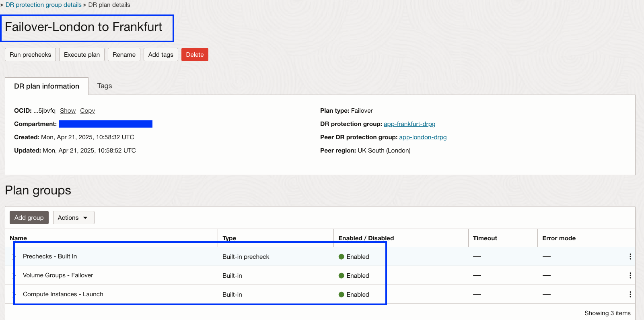The image size is (644, 320).
Task: Click the Failover-London to Frankfurt title
Action: [x=84, y=27]
